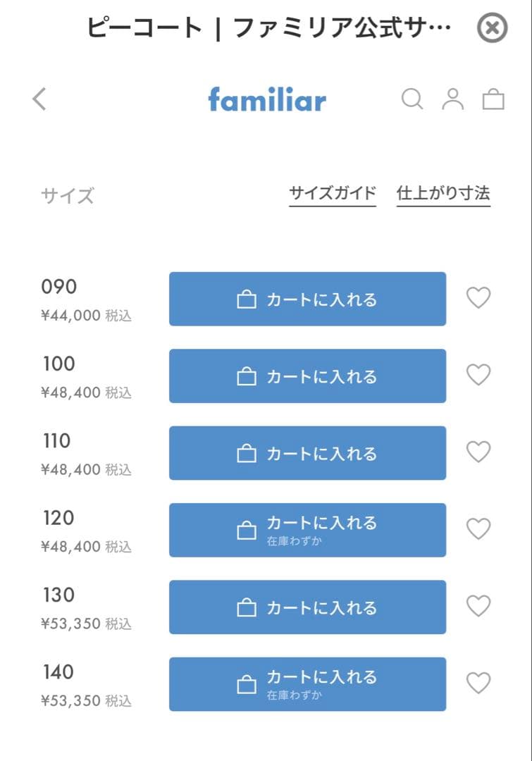Go to the familiar home logo
532x761 pixels.
pos(267,99)
